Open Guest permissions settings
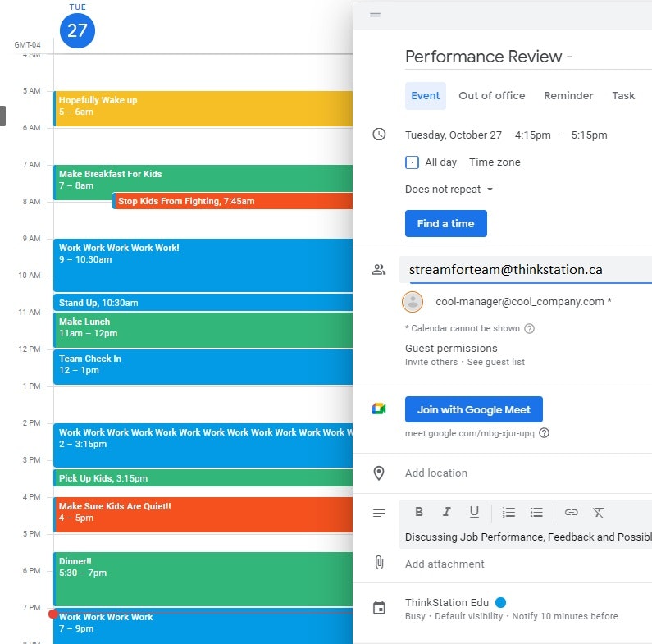This screenshot has width=652, height=644. pyautogui.click(x=465, y=354)
